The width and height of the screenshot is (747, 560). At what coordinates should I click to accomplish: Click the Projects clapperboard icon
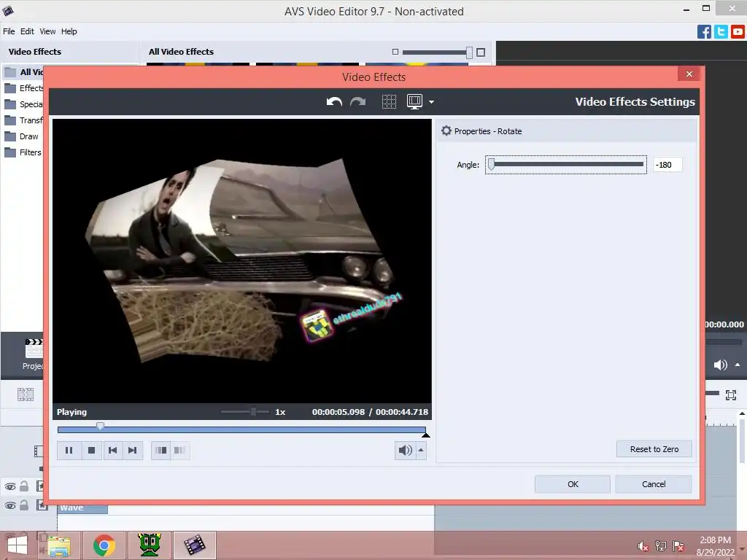(x=34, y=349)
